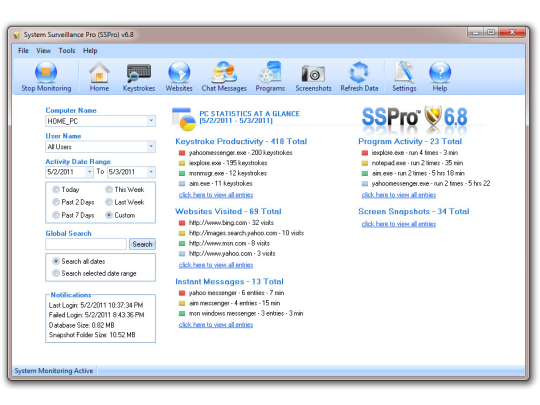
Task: Open the Screenshots camera icon
Action: [313, 73]
